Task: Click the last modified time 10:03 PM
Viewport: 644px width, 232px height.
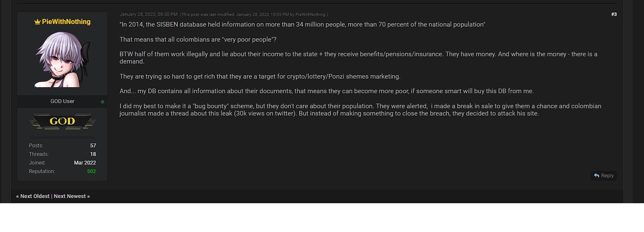Action: pyautogui.click(x=279, y=15)
